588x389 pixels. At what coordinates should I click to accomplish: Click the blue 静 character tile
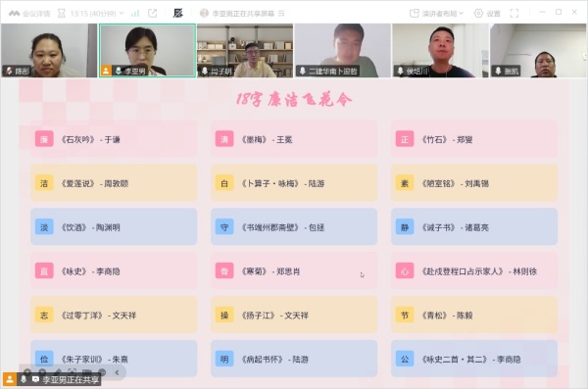[405, 227]
